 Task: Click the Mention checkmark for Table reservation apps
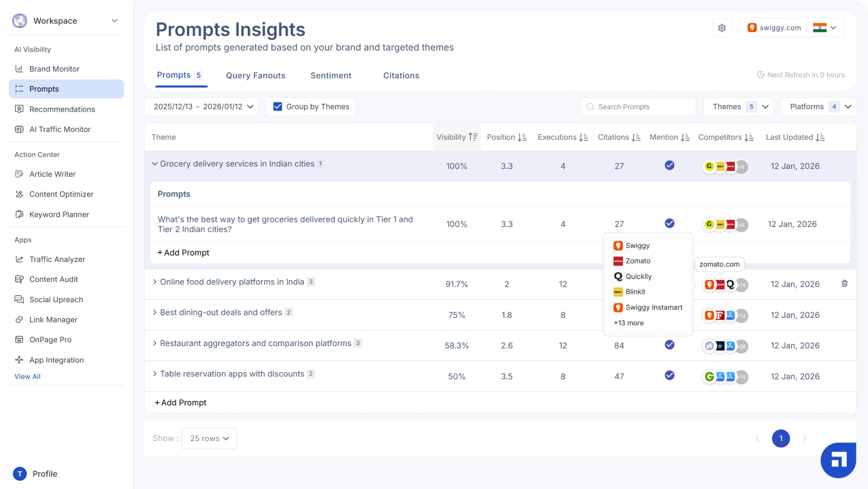(669, 375)
